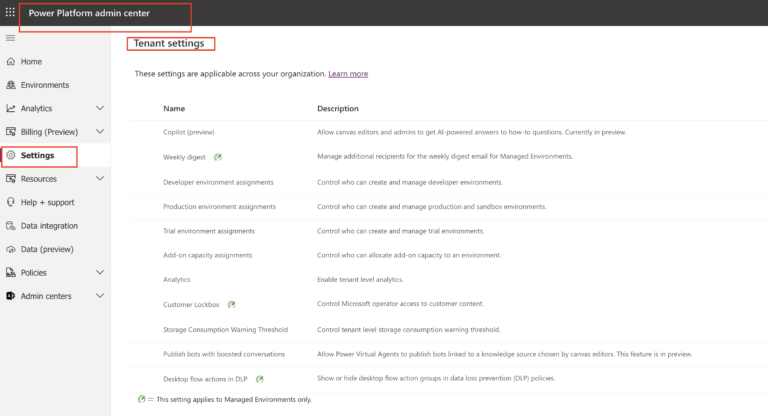Collapse the navigation hamburger menu
Image resolution: width=768 pixels, height=416 pixels.
(x=10, y=38)
